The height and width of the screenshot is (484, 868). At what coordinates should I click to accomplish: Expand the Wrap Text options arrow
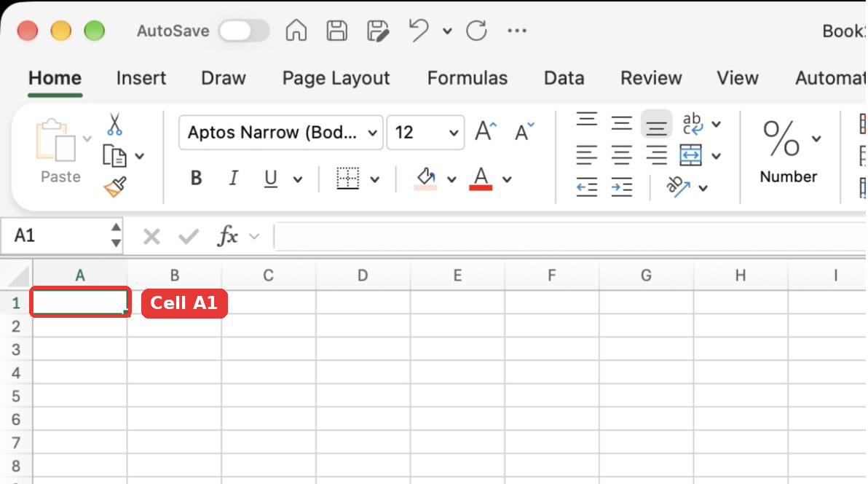pos(717,124)
